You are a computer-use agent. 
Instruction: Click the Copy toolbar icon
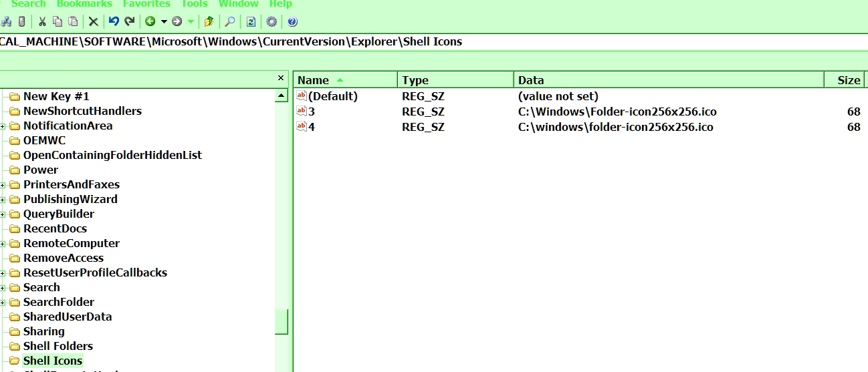pyautogui.click(x=58, y=21)
